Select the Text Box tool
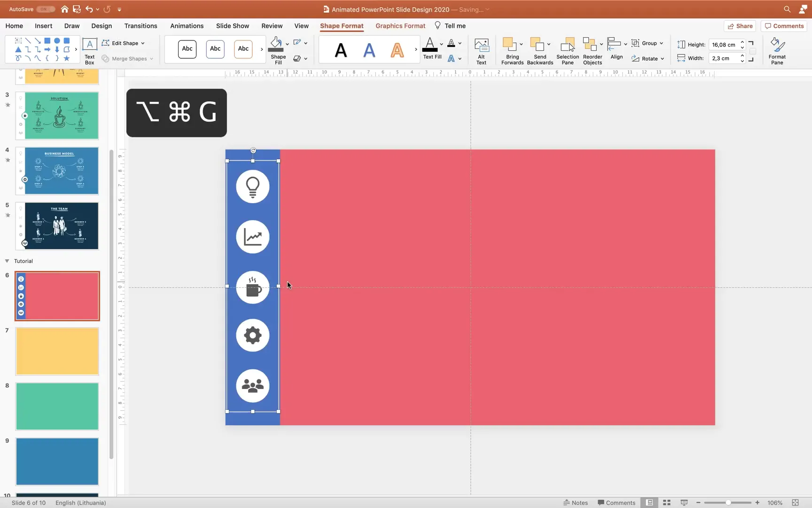The image size is (812, 508). (89, 49)
